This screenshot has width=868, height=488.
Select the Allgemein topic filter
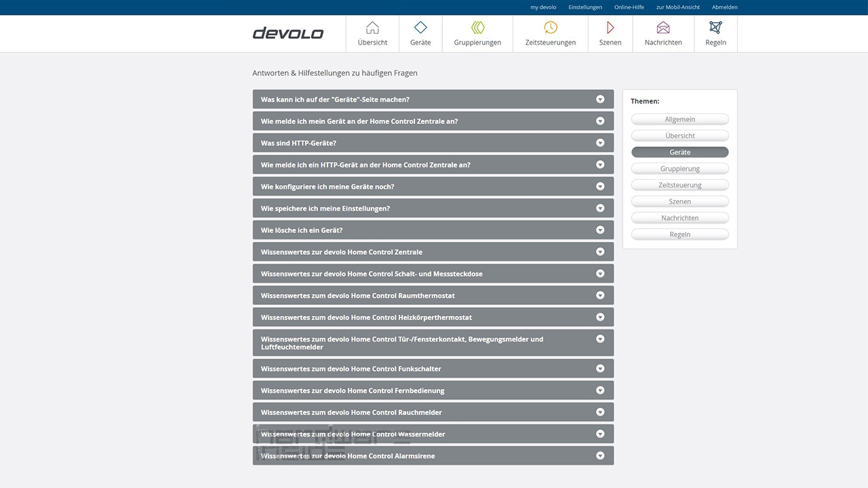(x=679, y=119)
